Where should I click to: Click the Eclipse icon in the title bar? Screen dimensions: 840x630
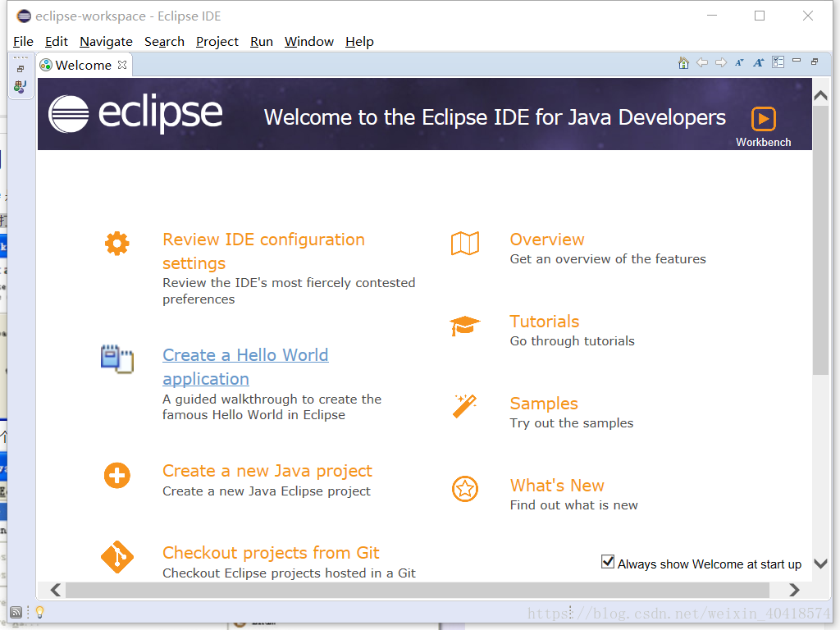[24, 16]
